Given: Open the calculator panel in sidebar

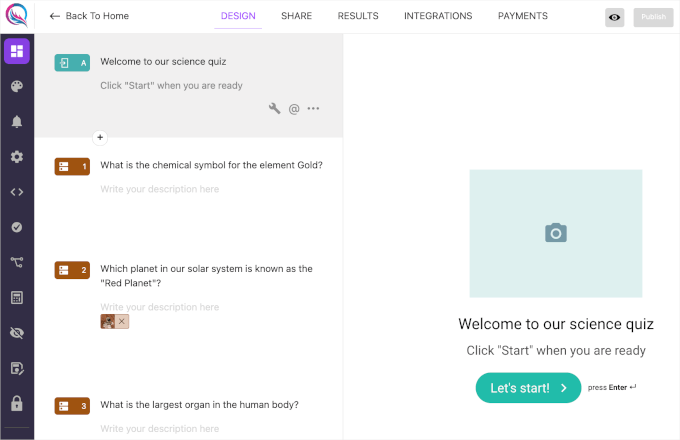Looking at the screenshot, I should coord(16,298).
